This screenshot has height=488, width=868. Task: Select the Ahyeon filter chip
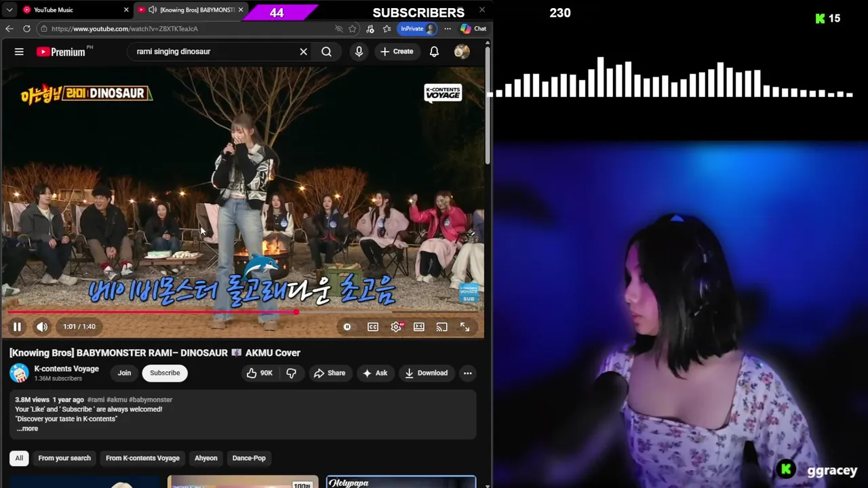click(x=206, y=458)
